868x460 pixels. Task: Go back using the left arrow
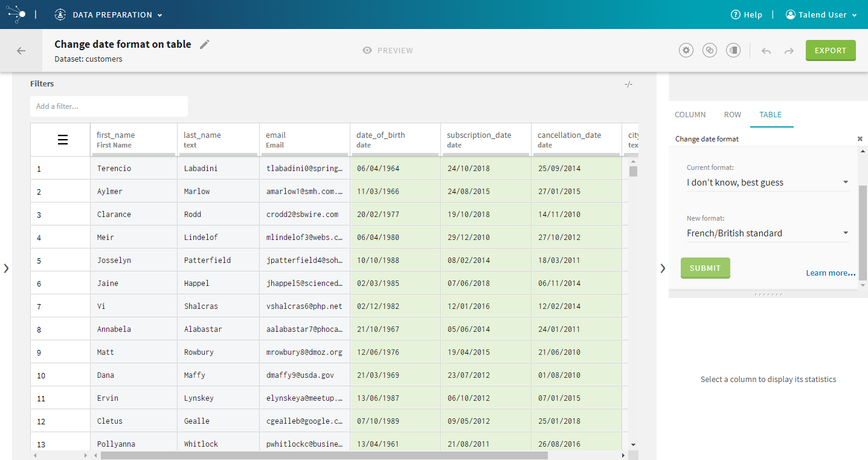[21, 51]
